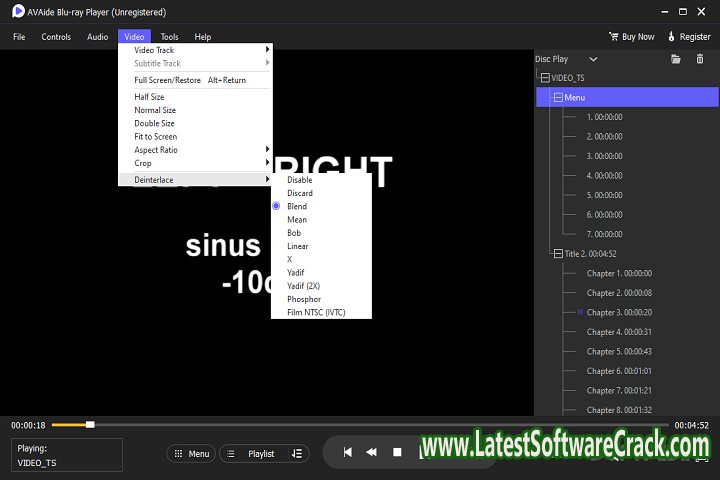Jump to Chapter 7. 00:01:21
Viewport: 720px width, 480px height.
pyautogui.click(x=619, y=390)
